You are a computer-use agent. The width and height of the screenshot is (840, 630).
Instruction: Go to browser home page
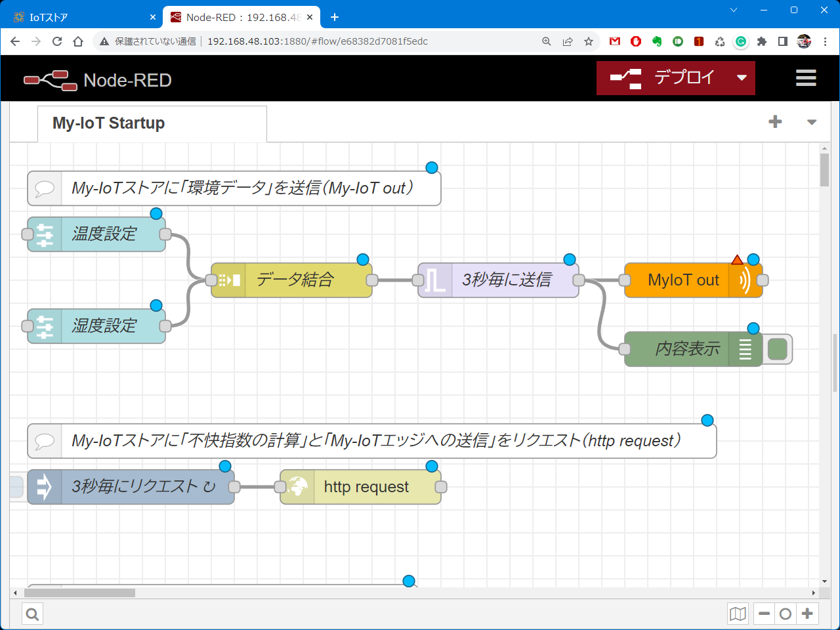point(78,41)
